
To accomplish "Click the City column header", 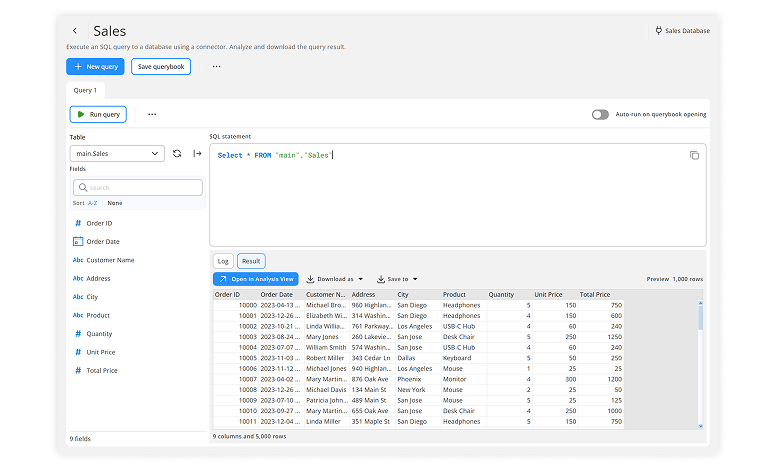I will click(x=418, y=294).
